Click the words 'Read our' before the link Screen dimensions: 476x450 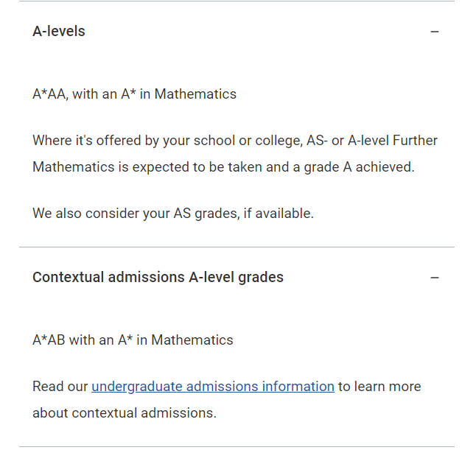point(60,387)
